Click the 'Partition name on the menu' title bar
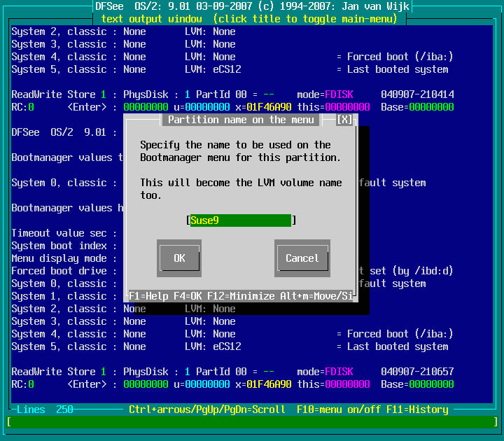This screenshot has height=441, width=504. pos(241,120)
